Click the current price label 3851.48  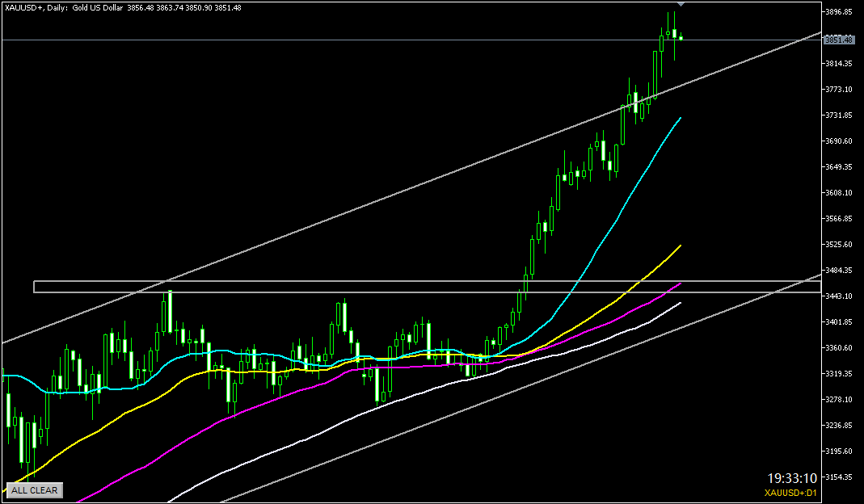click(838, 40)
